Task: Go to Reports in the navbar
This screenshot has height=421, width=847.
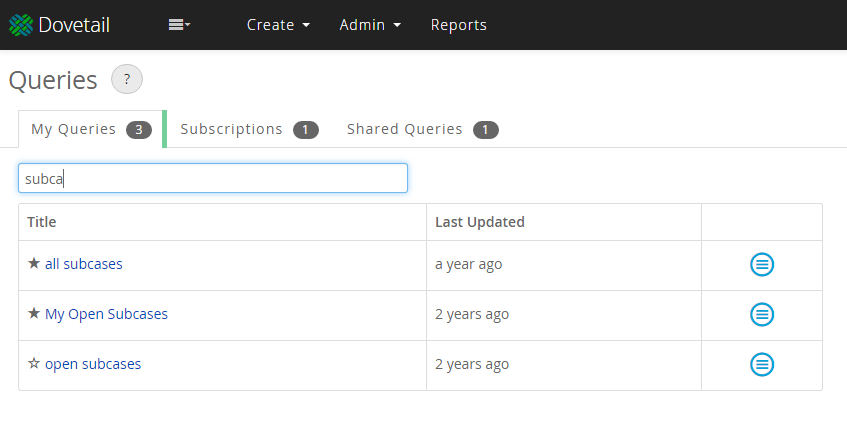Action: 459,25
